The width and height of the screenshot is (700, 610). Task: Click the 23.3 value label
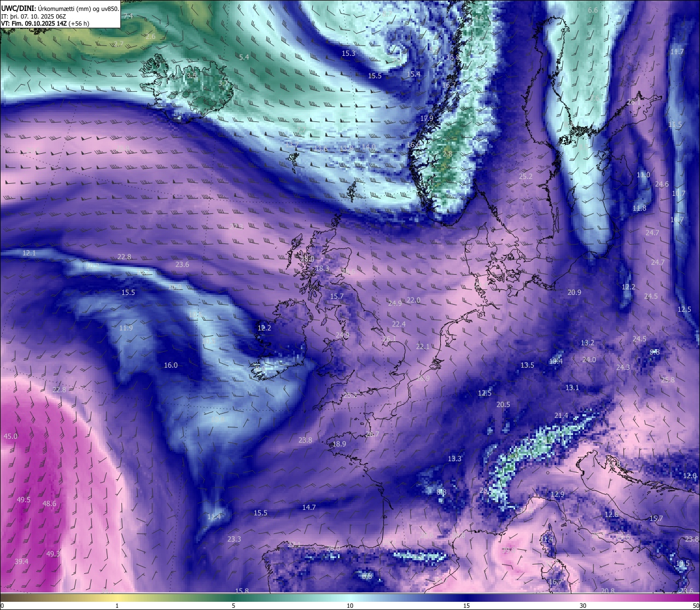(234, 539)
